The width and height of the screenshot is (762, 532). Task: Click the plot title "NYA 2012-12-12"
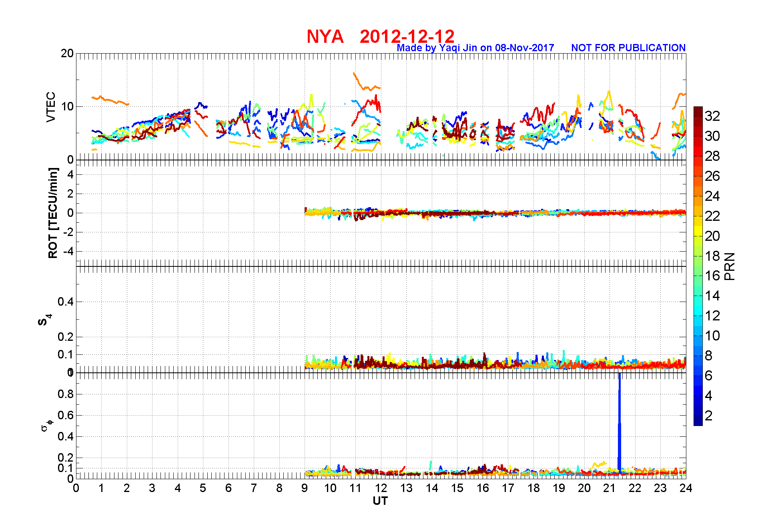[x=381, y=36]
